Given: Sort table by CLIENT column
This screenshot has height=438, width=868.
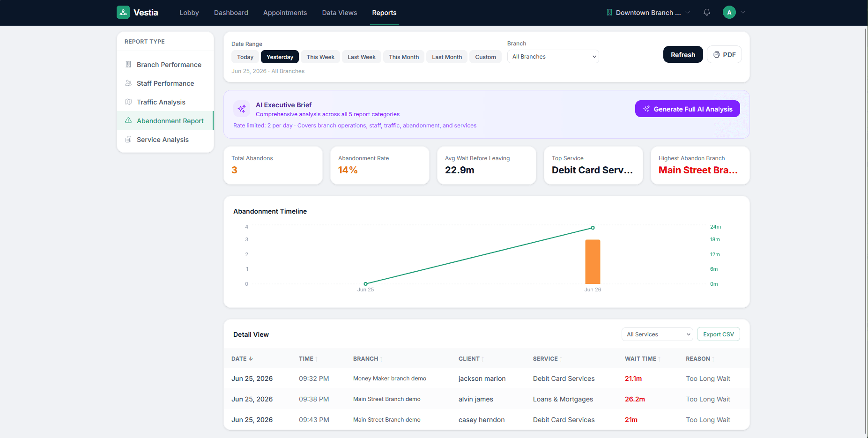Looking at the screenshot, I should (x=471, y=359).
